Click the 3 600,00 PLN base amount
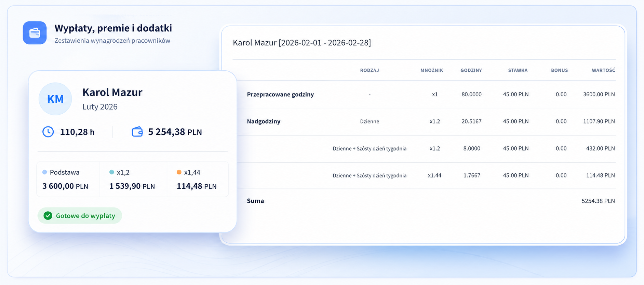The image size is (644, 285). click(x=65, y=186)
